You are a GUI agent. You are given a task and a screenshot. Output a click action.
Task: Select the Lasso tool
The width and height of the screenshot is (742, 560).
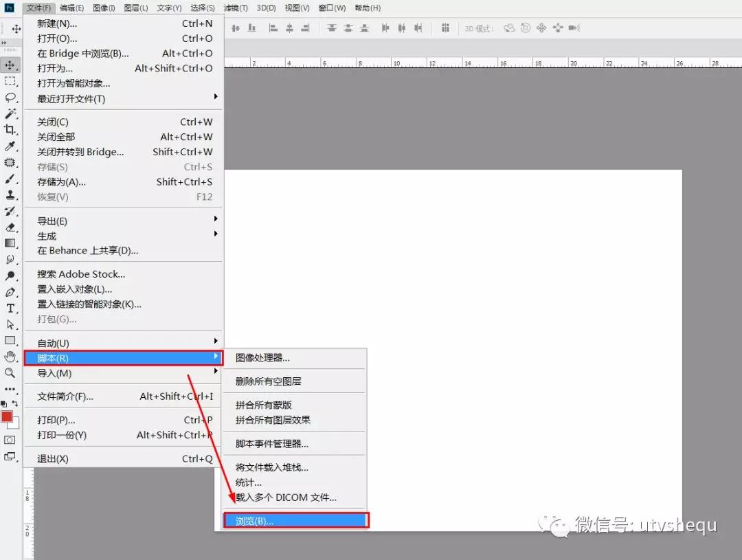(x=10, y=98)
